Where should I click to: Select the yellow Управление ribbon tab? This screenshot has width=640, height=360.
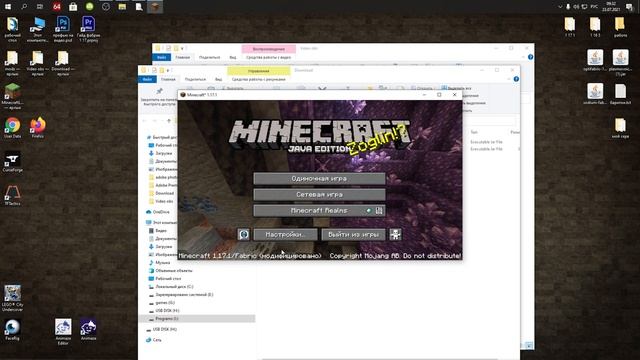(258, 71)
